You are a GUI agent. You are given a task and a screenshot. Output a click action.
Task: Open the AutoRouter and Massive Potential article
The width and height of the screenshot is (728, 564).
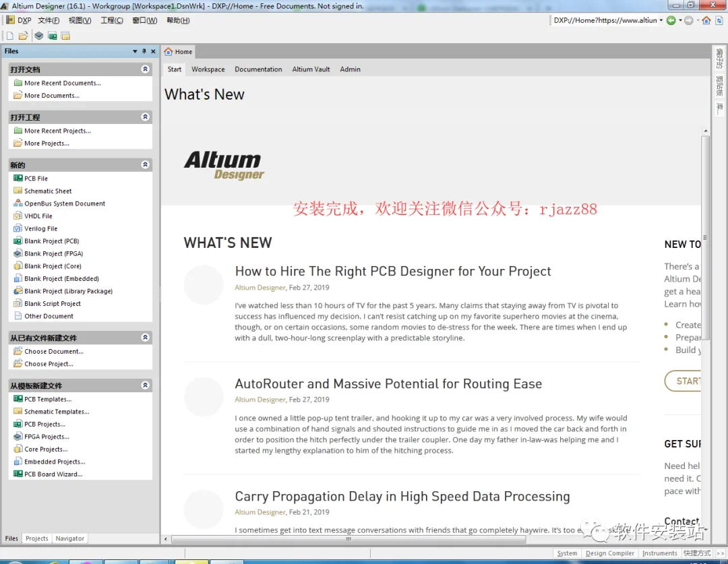[x=389, y=384]
